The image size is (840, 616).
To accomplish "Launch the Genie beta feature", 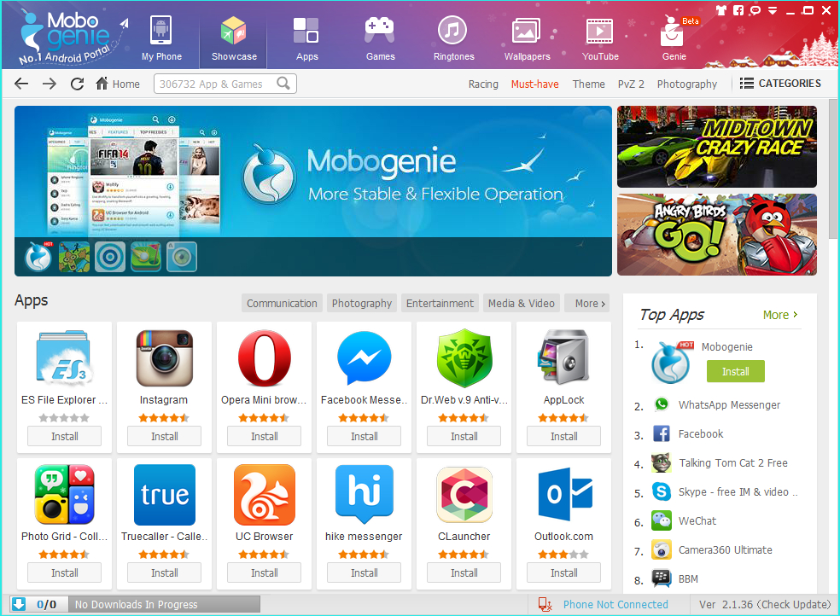I will [674, 38].
